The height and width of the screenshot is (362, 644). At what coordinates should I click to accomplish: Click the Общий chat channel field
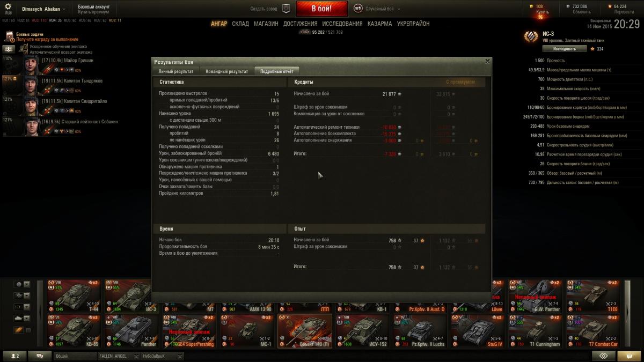[x=75, y=356]
